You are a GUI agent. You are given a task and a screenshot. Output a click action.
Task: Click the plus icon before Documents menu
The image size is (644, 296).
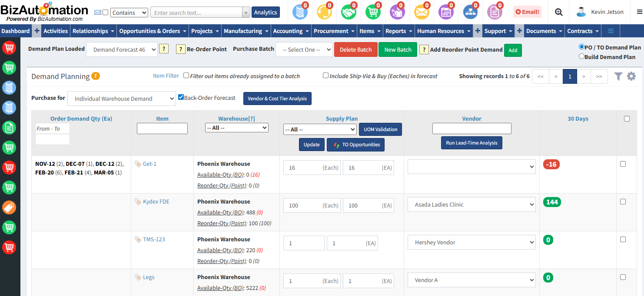(520, 31)
